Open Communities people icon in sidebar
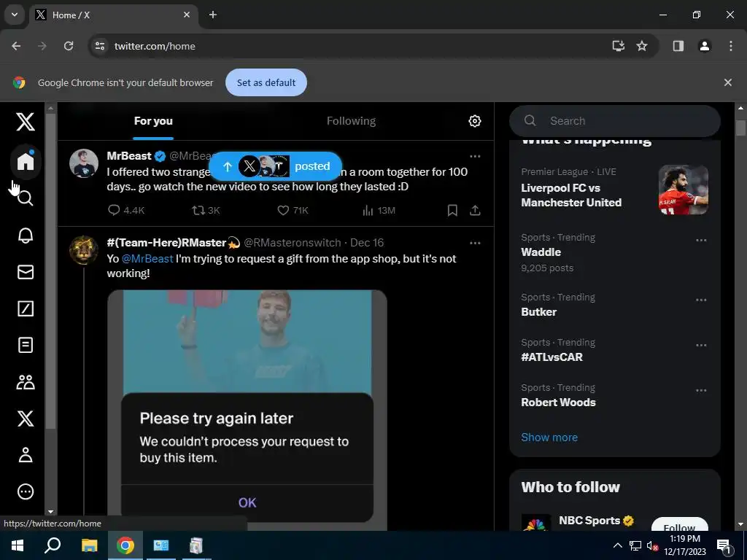Image resolution: width=747 pixels, height=560 pixels. 26,382
